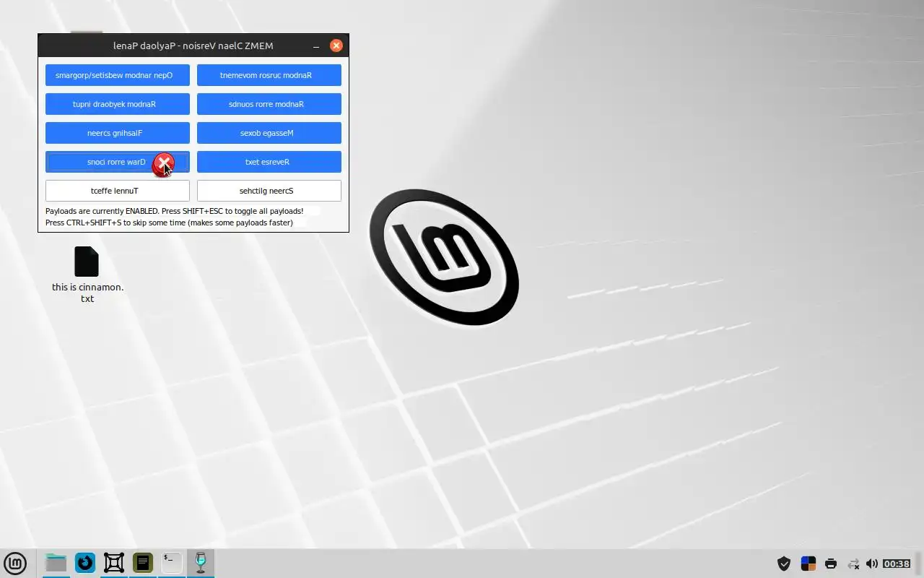The height and width of the screenshot is (578, 924).
Task: Open the printer tray icon
Action: click(831, 564)
